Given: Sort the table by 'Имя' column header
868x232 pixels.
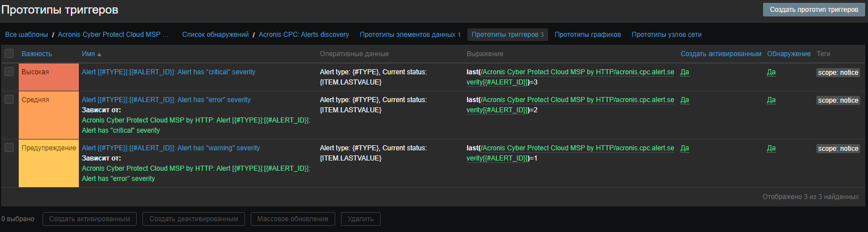Looking at the screenshot, I should point(88,53).
